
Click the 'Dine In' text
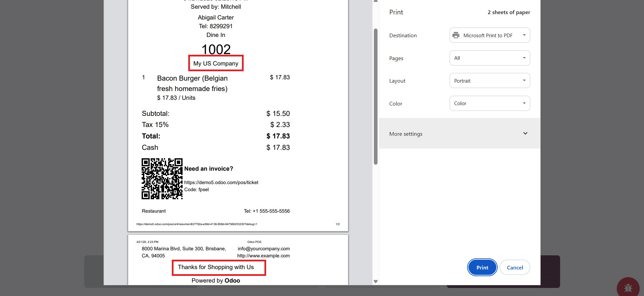click(x=216, y=35)
